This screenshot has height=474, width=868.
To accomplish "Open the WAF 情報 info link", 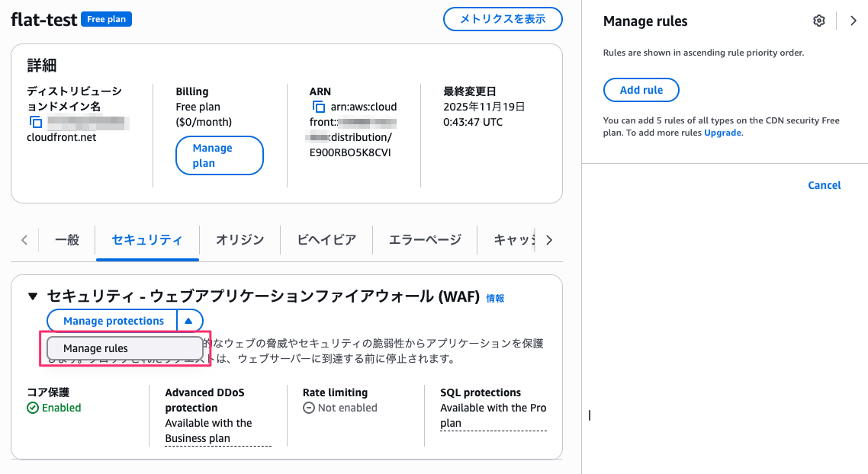I will coord(495,299).
